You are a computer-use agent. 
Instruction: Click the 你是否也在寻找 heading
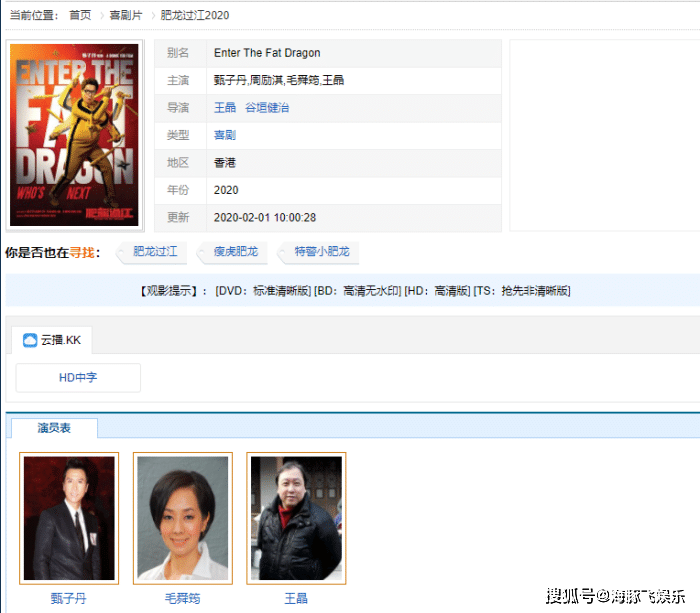[x=53, y=253]
